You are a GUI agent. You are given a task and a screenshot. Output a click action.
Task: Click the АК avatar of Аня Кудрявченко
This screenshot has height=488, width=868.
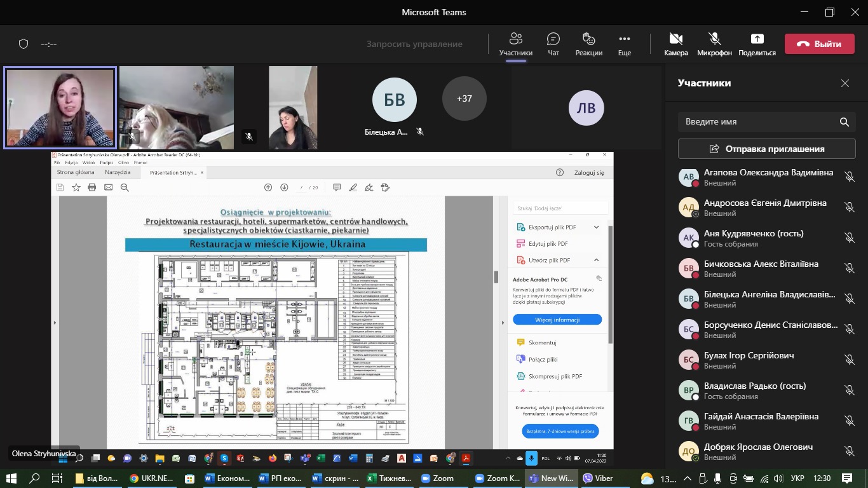pos(688,238)
